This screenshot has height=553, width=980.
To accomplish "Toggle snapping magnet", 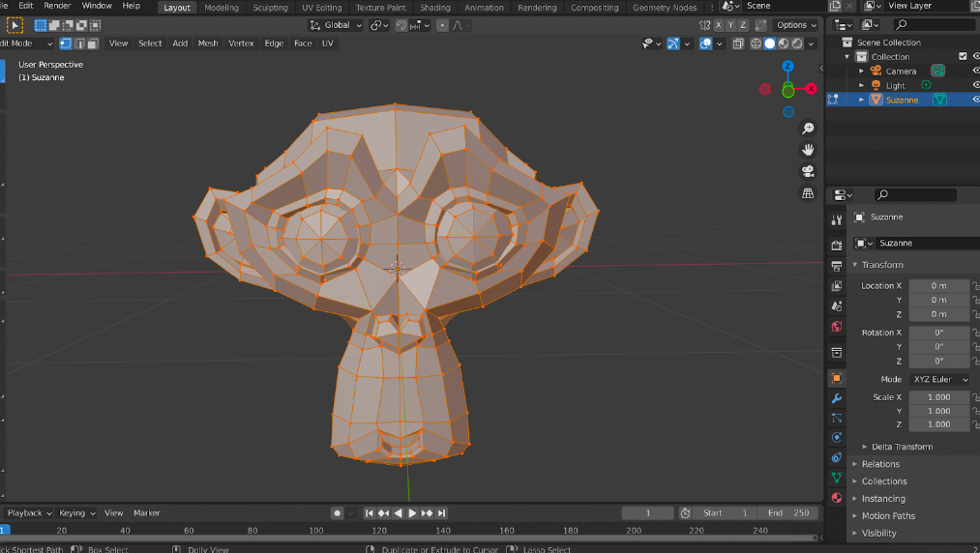I will coord(401,25).
